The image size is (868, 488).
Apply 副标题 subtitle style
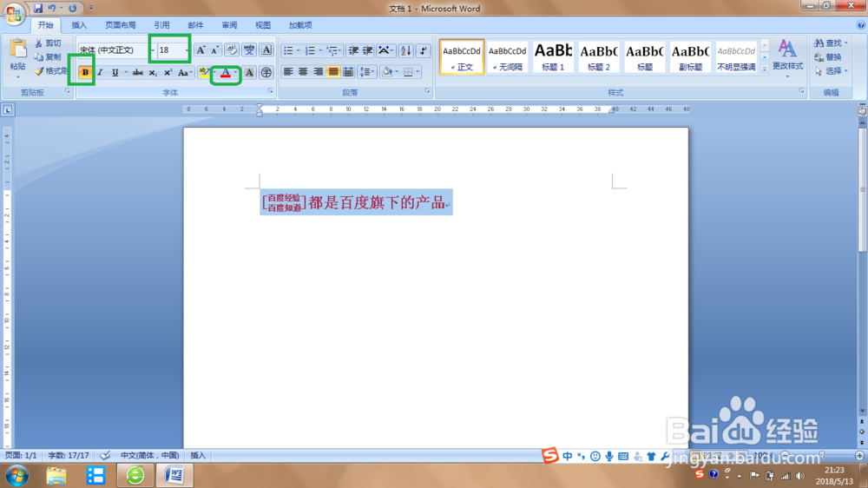point(690,57)
